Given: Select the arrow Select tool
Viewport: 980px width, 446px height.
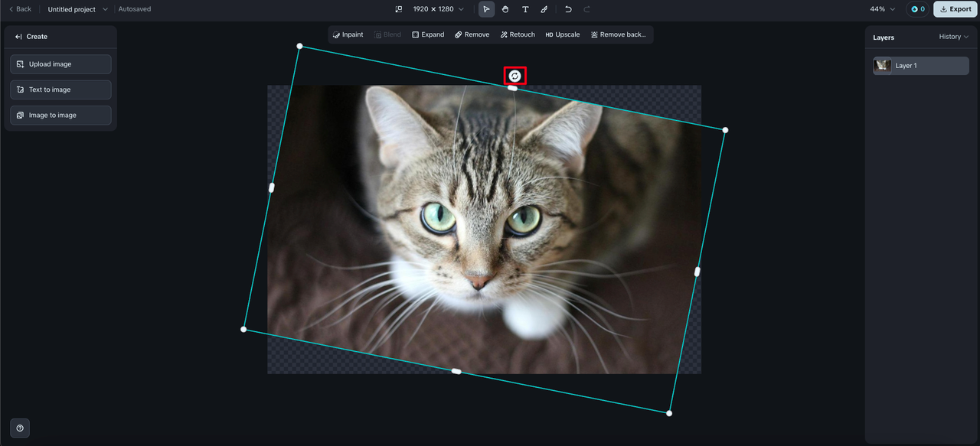Looking at the screenshot, I should pyautogui.click(x=486, y=9).
